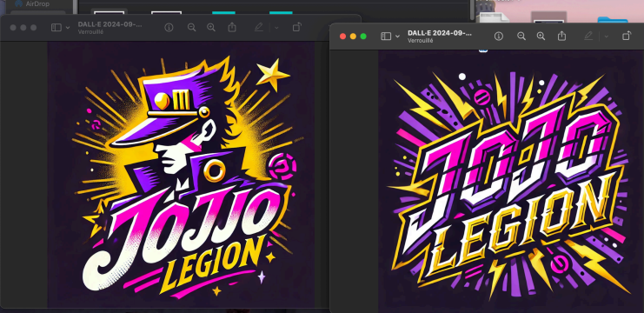Show the inspector info in the right window
Viewport: 644px width, 313px height.
(499, 37)
